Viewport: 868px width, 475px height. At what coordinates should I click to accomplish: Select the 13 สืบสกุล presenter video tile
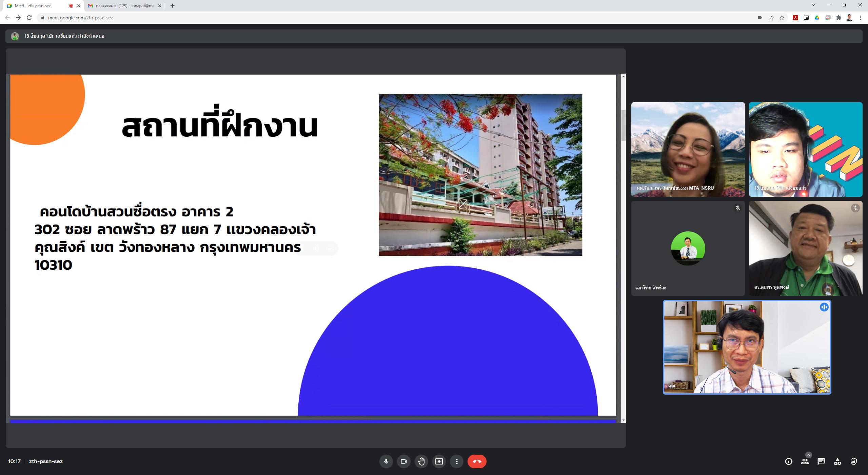point(806,149)
